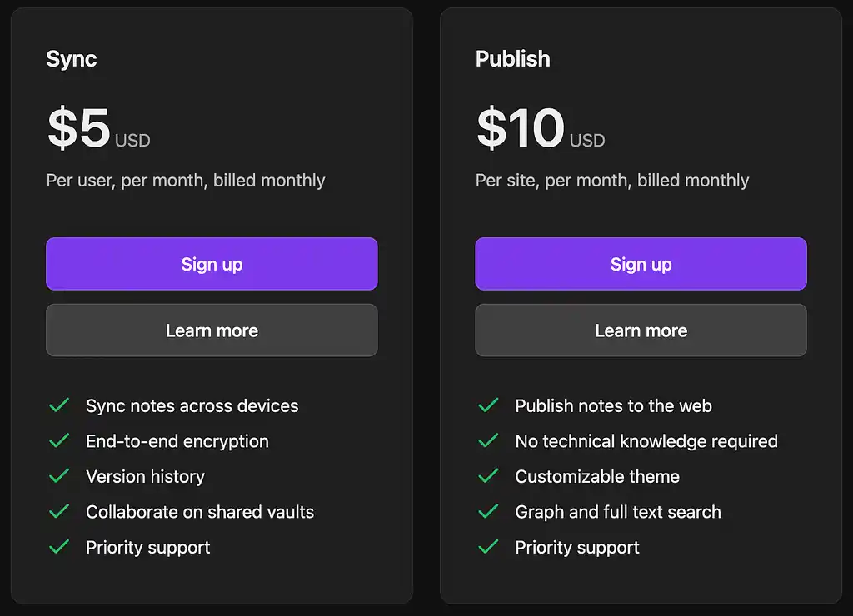Select the Version history checkmark icon
853x616 pixels.
[59, 476]
